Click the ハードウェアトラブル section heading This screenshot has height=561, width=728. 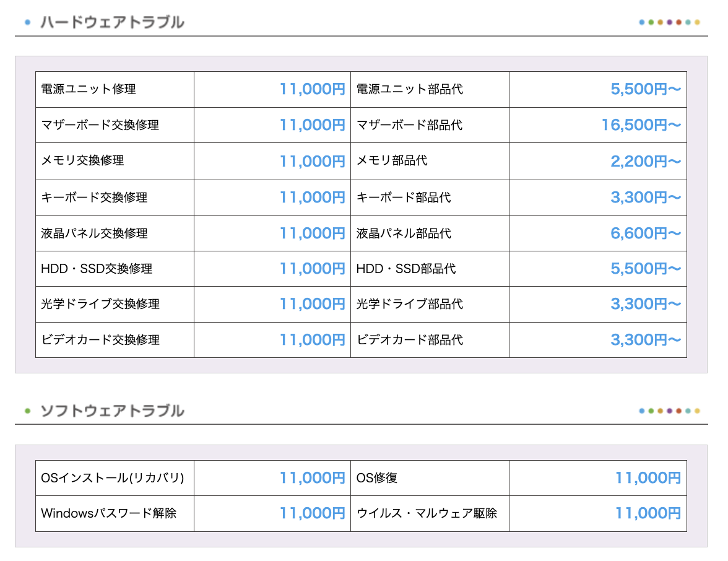pos(112,23)
